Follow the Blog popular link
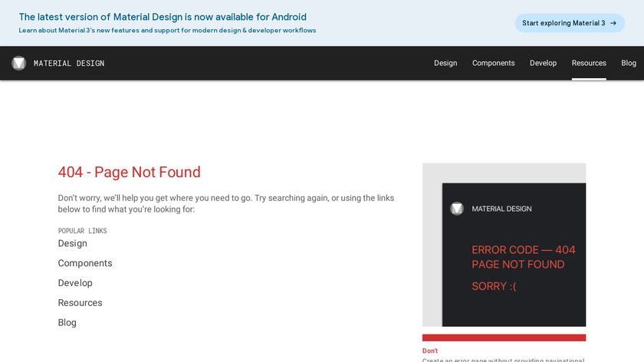 click(67, 323)
